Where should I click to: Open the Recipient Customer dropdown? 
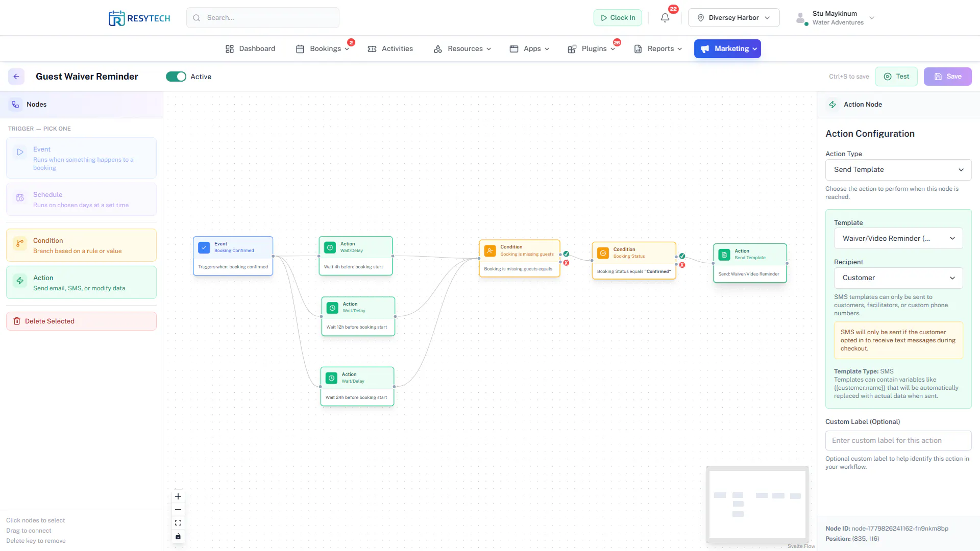(898, 278)
